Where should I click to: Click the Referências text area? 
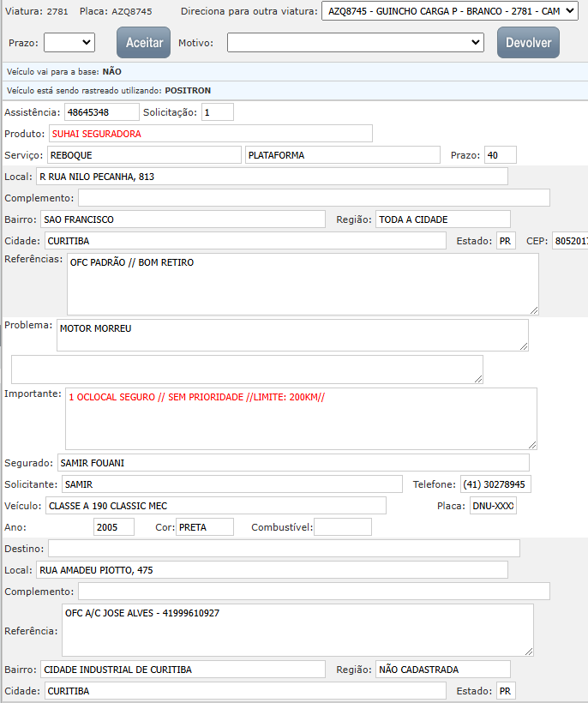click(x=303, y=284)
